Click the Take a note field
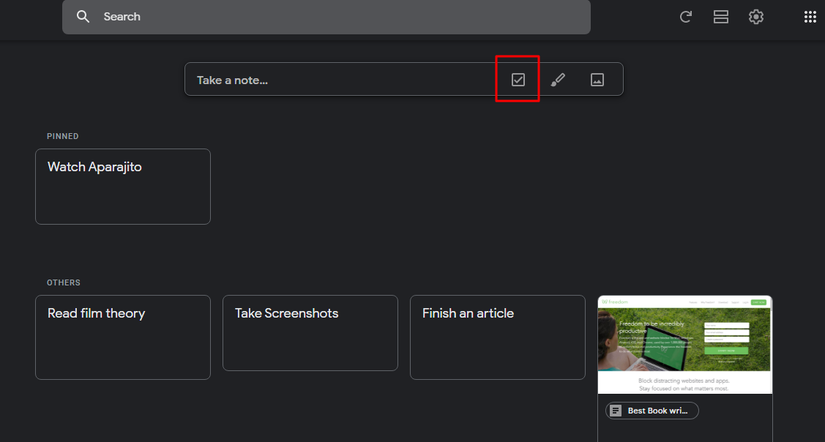Screen dimensions: 825x442 (x=404, y=79)
